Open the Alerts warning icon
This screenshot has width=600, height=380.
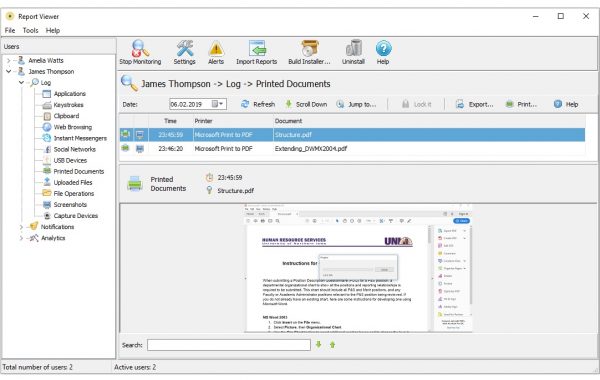tap(216, 49)
